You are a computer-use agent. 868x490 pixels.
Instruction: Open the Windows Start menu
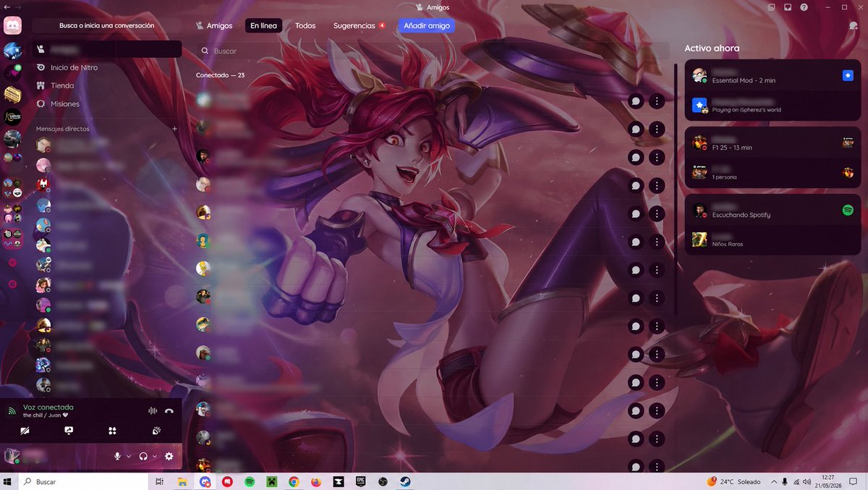(9, 481)
